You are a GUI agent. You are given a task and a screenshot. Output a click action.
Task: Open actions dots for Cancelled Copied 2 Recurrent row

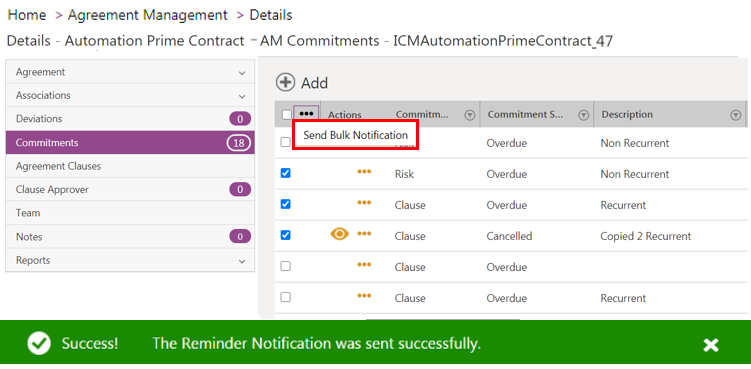click(x=364, y=234)
